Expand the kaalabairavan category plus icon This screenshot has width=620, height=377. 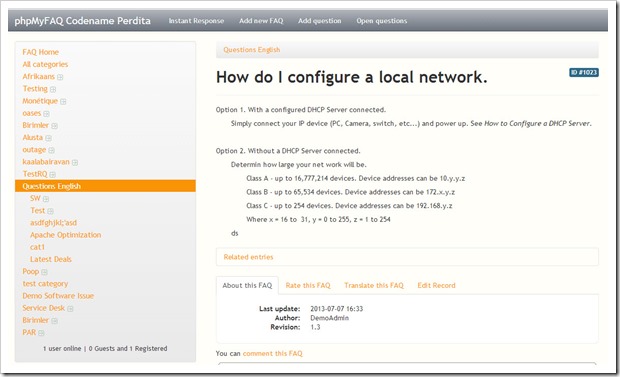[75, 163]
